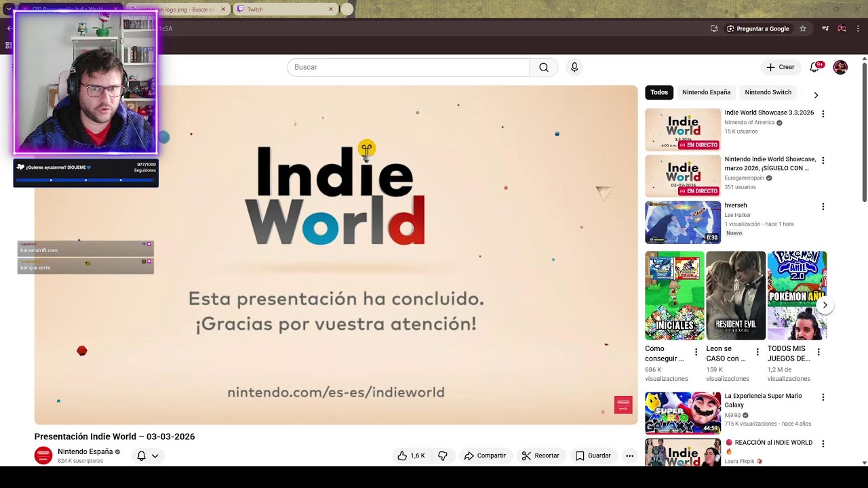This screenshot has height=488, width=868.
Task: Open more actions under the video
Action: click(x=629, y=455)
